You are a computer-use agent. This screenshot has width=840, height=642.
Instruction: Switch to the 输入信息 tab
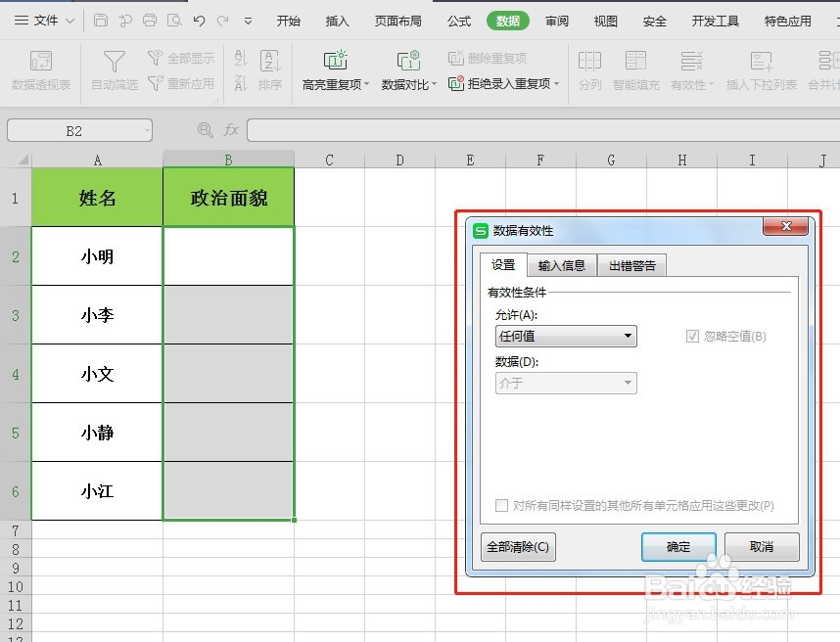tap(561, 264)
